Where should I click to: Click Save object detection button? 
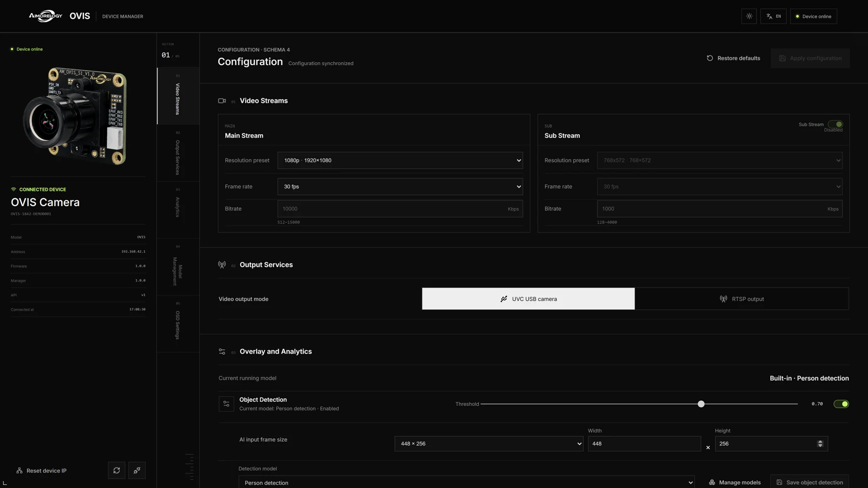coord(810,482)
